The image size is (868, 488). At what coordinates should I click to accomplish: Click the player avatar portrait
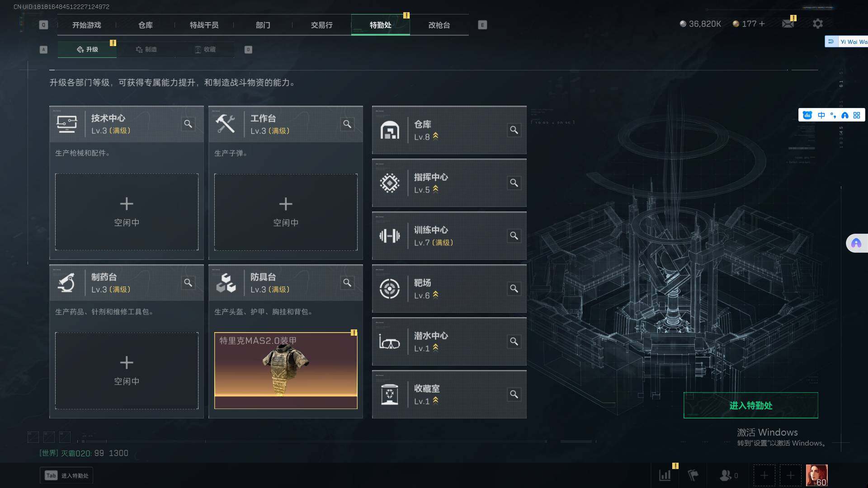point(816,475)
